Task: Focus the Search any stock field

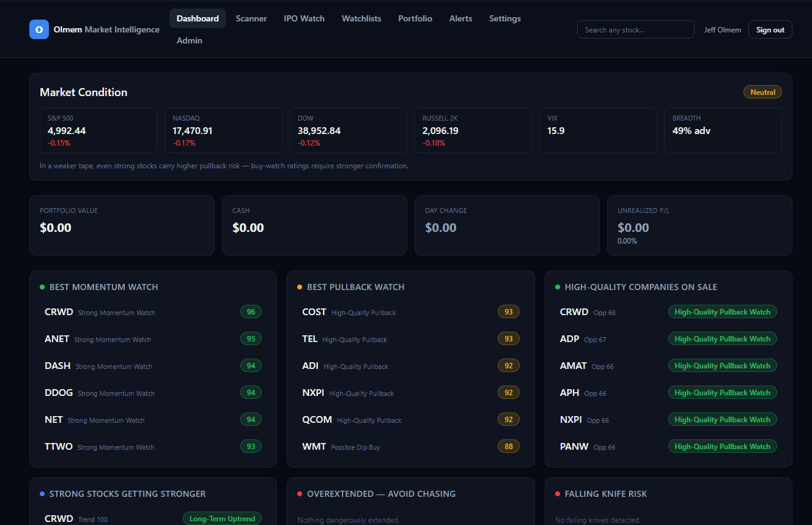Action: pos(636,29)
